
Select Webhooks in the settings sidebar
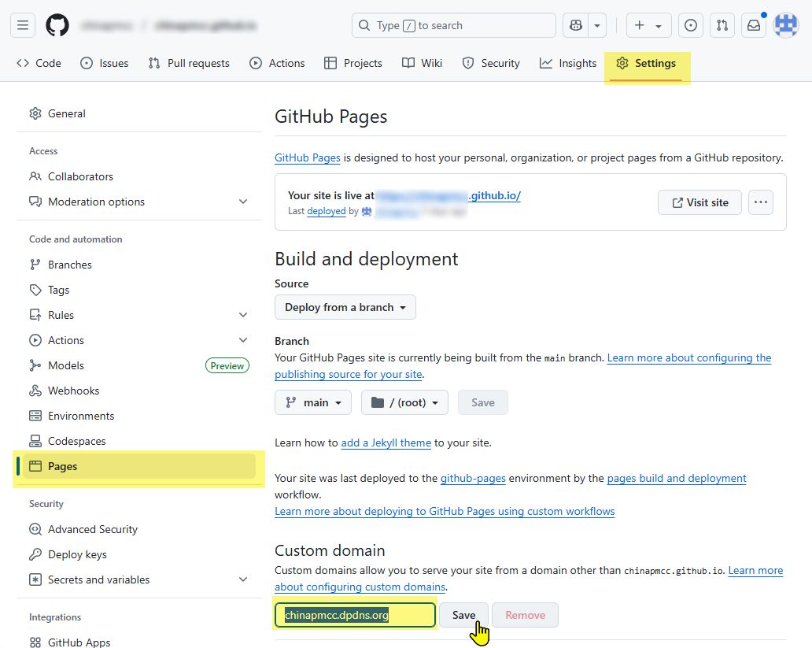(x=73, y=391)
